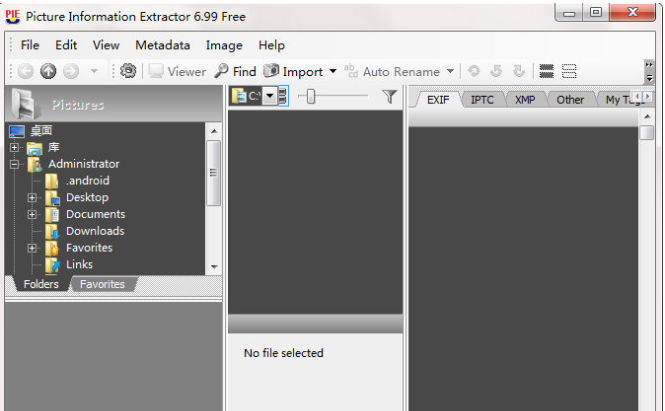Maximize the Picture Information Extractor window
This screenshot has height=411, width=665.
click(596, 13)
